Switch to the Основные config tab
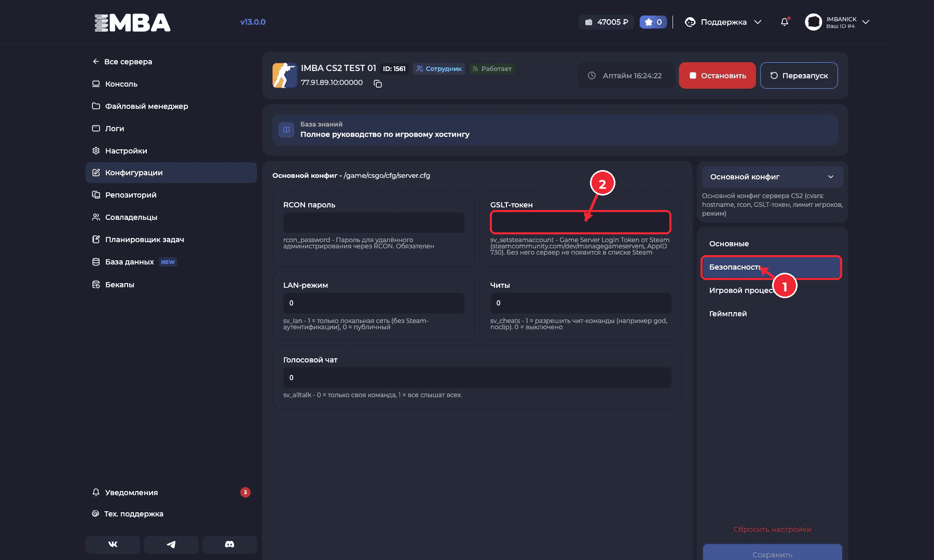This screenshot has width=934, height=560. click(x=772, y=244)
